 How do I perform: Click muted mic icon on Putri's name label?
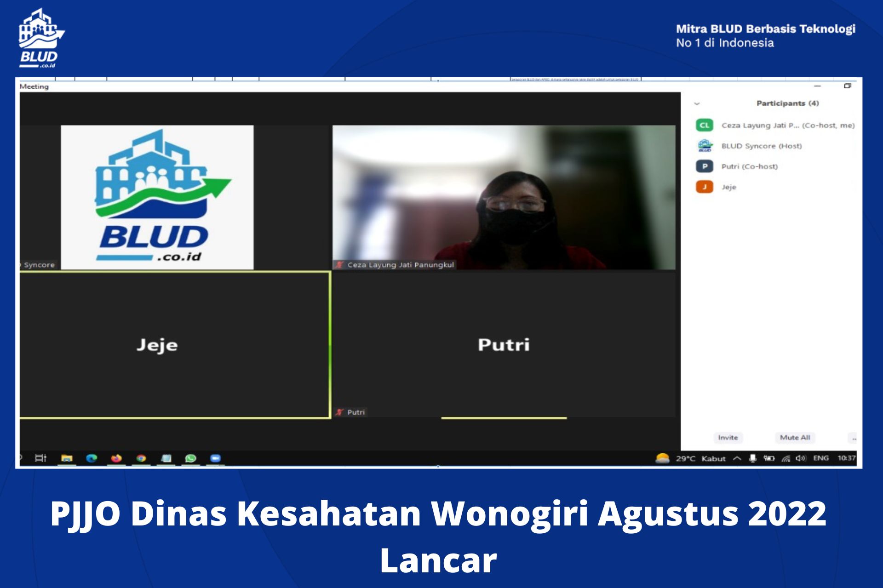[x=340, y=412]
